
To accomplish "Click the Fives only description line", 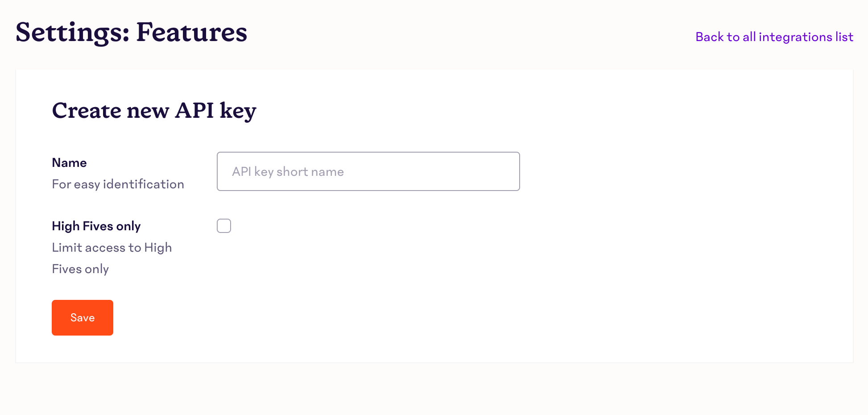I will pos(80,269).
